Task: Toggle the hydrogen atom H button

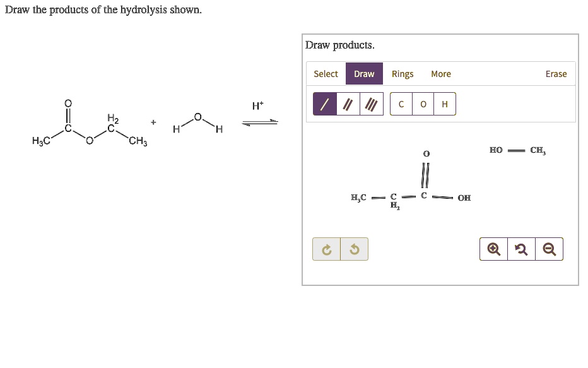Action: [x=444, y=104]
